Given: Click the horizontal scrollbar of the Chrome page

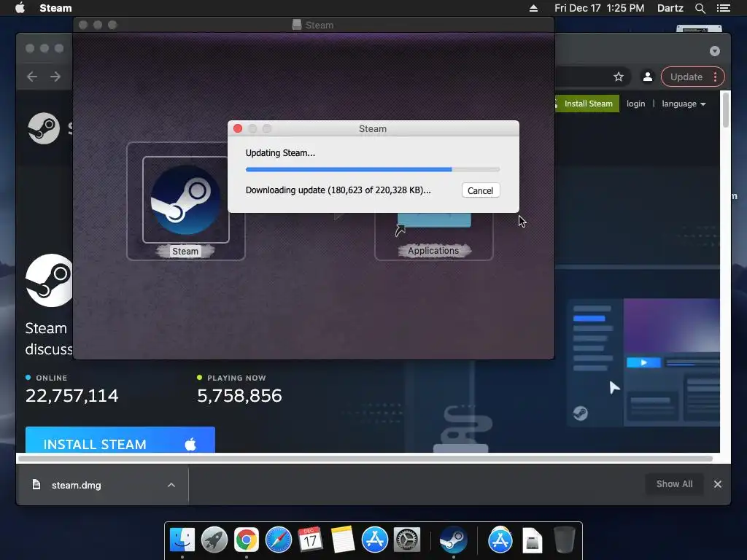Looking at the screenshot, I should point(365,459).
